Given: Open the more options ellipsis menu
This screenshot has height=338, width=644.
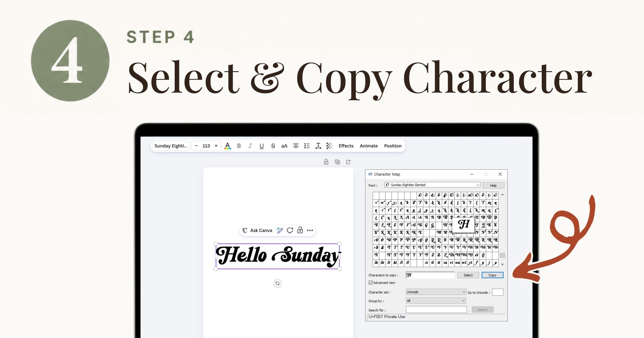Looking at the screenshot, I should 310,231.
